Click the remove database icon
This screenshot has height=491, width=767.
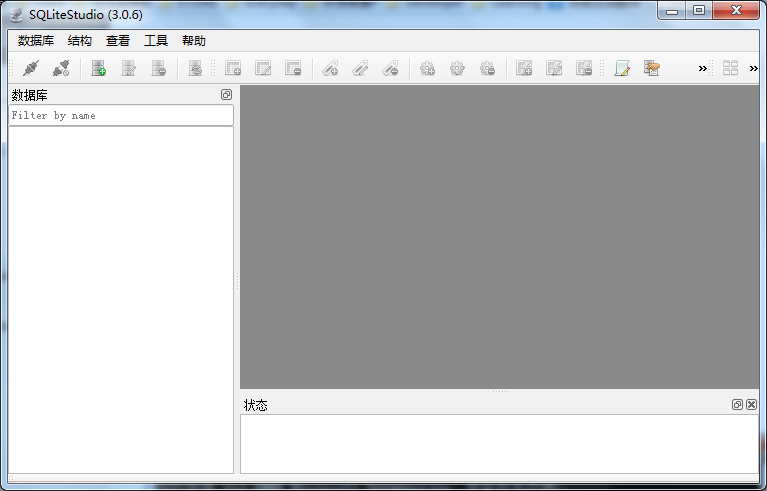click(x=158, y=68)
